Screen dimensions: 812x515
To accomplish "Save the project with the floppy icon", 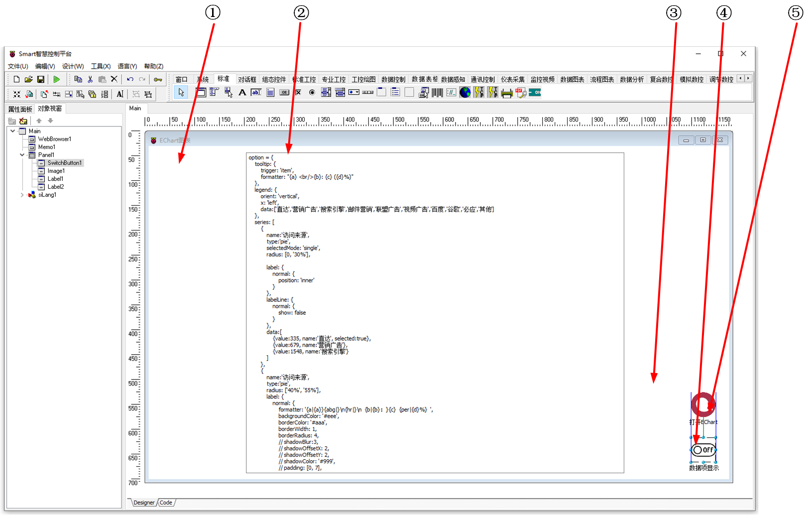I will click(41, 79).
